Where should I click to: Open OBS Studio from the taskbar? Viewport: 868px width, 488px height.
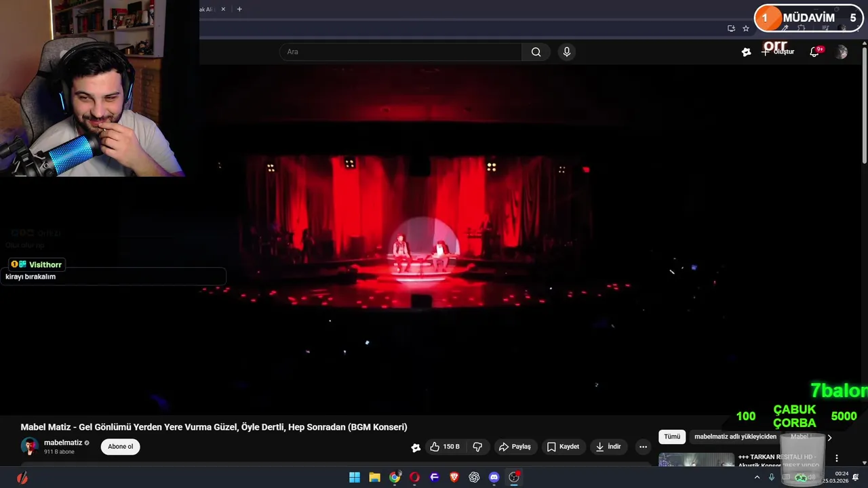tap(514, 477)
